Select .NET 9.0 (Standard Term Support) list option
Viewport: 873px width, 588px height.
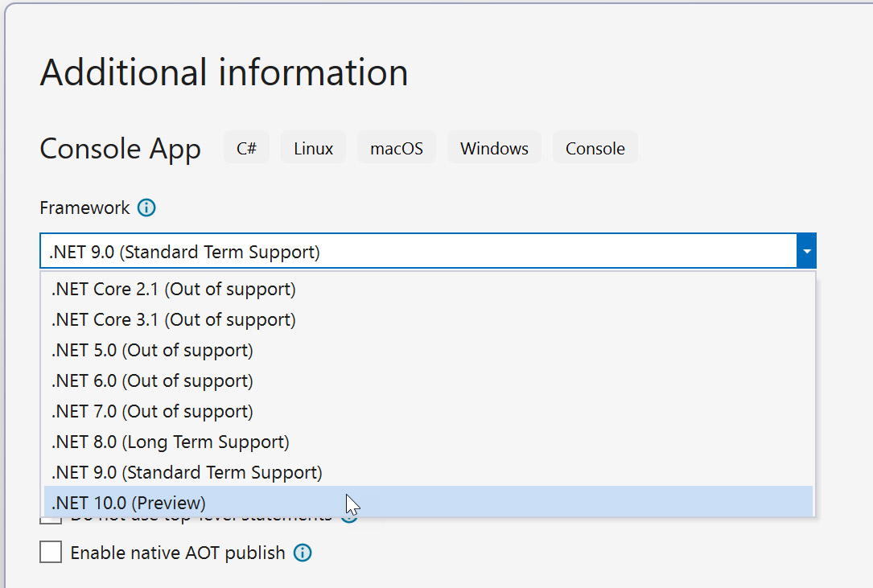(x=427, y=473)
